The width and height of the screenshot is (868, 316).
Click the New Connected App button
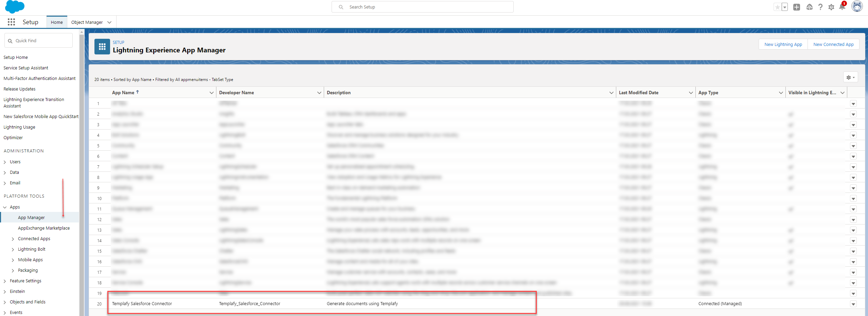pyautogui.click(x=833, y=44)
